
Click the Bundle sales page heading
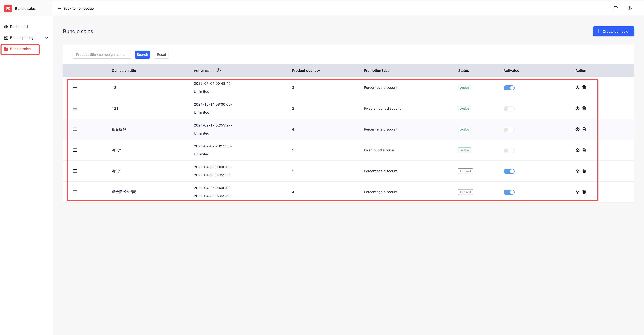(78, 31)
